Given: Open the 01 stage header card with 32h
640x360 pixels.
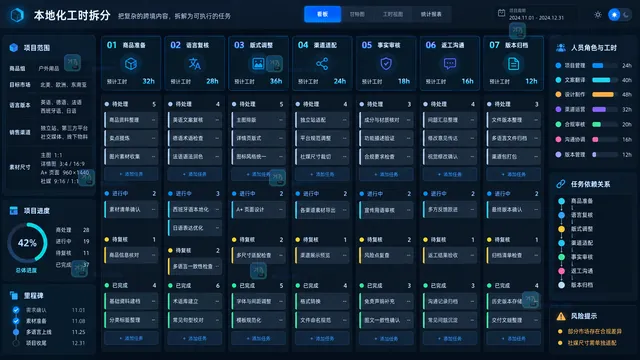Looking at the screenshot, I should (131, 63).
